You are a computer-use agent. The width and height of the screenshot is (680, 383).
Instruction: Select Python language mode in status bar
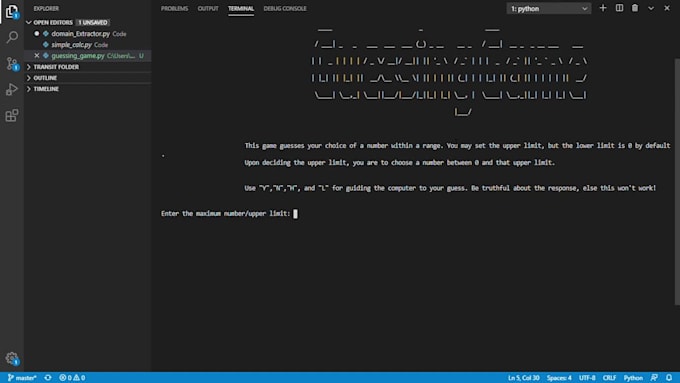tap(633, 378)
